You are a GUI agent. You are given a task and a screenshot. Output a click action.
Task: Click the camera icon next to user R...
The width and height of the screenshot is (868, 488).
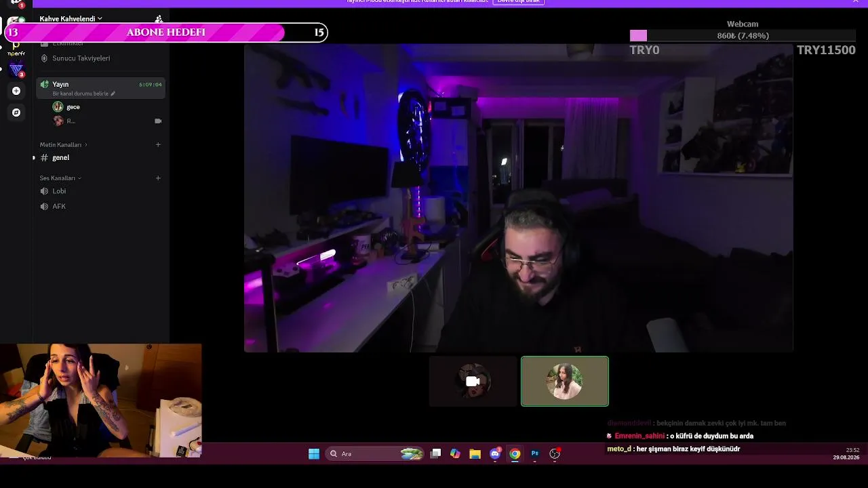(158, 121)
